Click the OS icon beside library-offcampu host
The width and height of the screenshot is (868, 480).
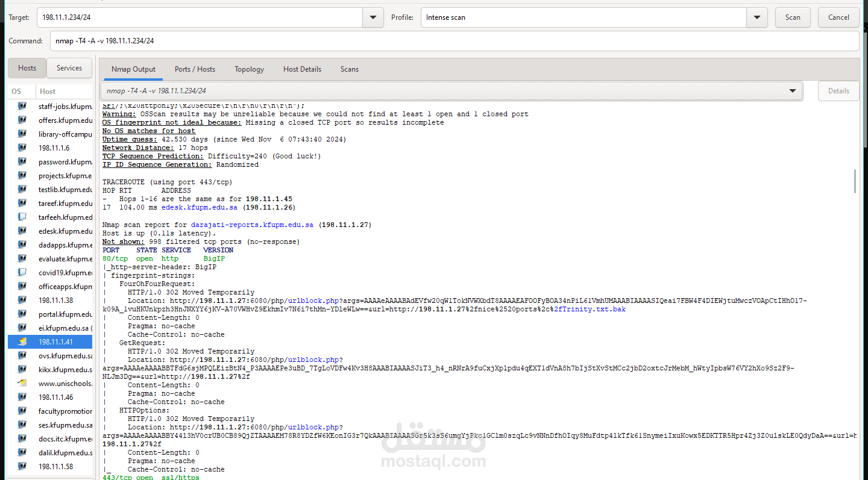tap(22, 134)
